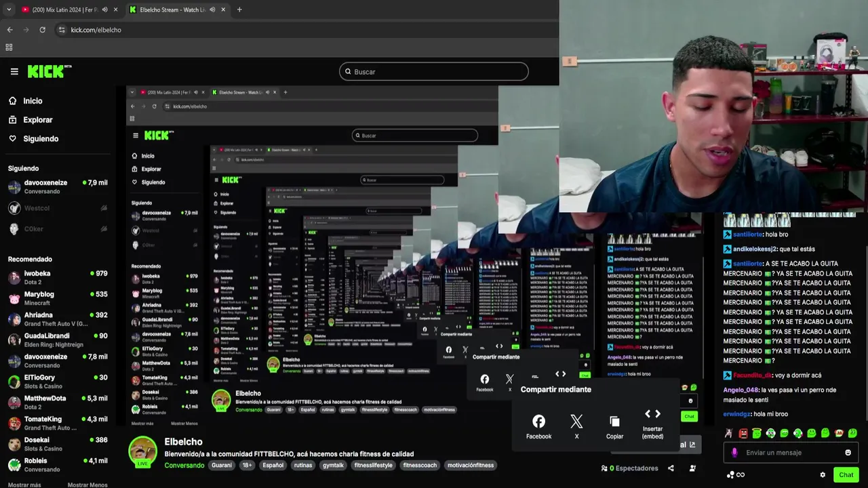Viewport: 868px width, 488px height.
Task: Click username erwindgz in main chat
Action: coord(736,414)
